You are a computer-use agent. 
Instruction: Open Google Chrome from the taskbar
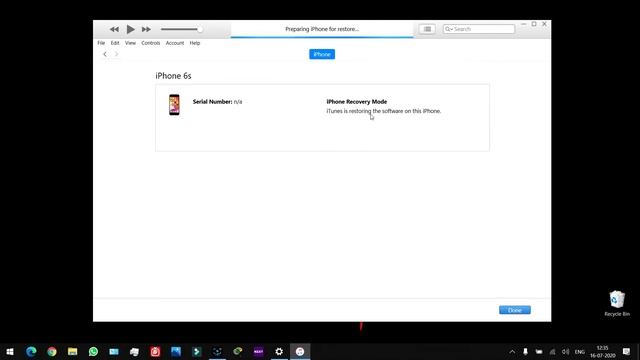click(x=52, y=351)
